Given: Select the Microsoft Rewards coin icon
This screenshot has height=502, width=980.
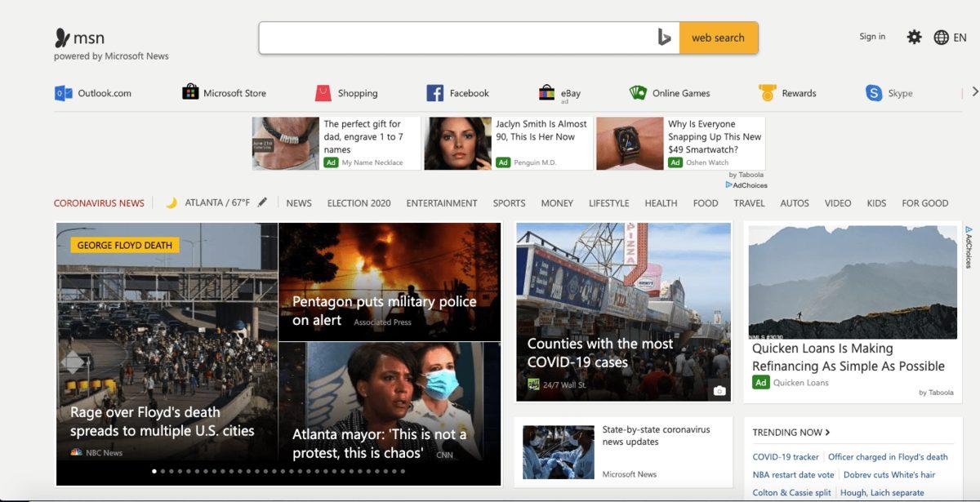Looking at the screenshot, I should coord(766,92).
